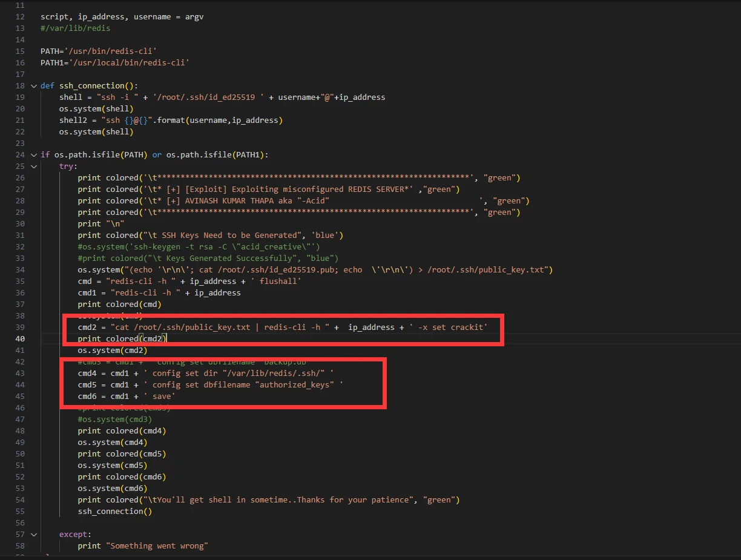Click the 'print colored(cmd6)' line
Viewport: 741px width, 560px height.
tap(122, 476)
